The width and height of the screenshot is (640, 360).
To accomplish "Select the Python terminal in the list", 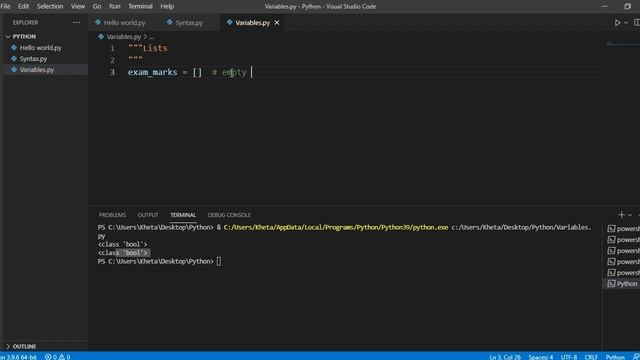I will point(622,284).
